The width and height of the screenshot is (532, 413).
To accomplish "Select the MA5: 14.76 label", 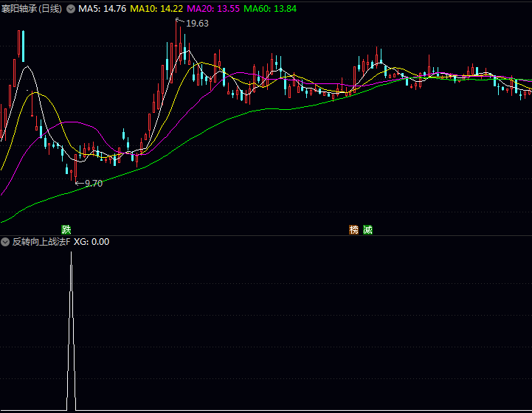I will point(102,9).
